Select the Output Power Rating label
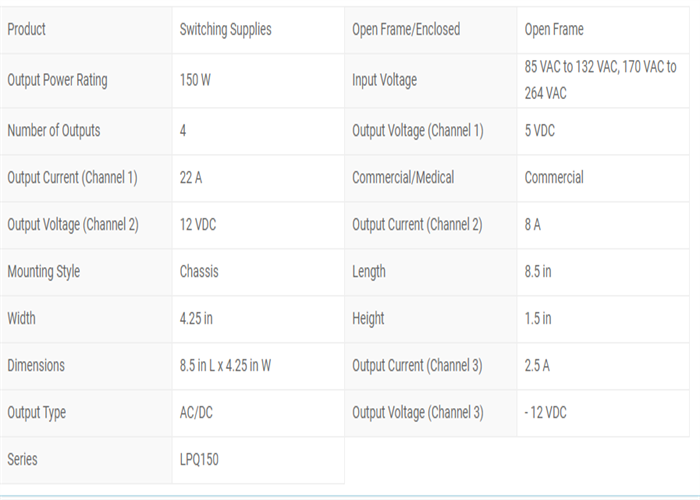Image resolution: width=700 pixels, height=500 pixels. (57, 80)
